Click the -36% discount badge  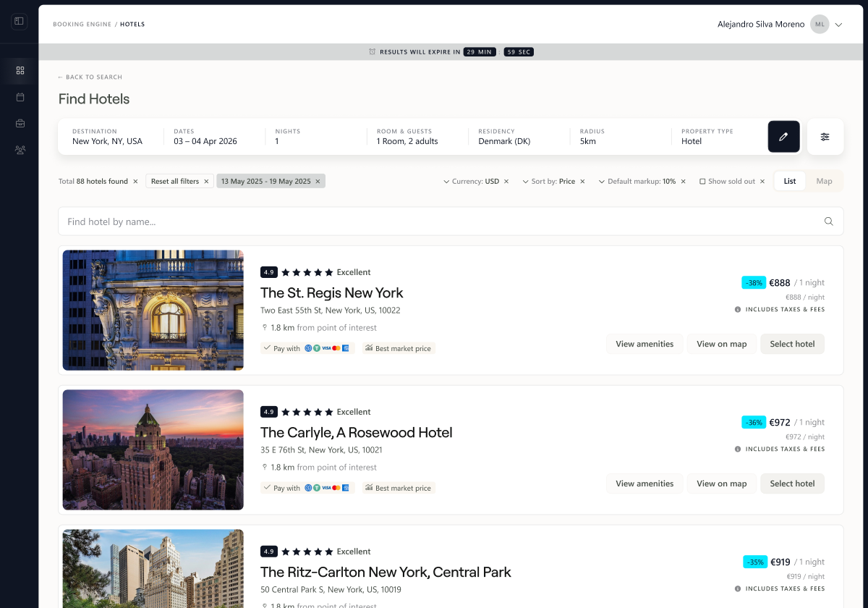[754, 423]
